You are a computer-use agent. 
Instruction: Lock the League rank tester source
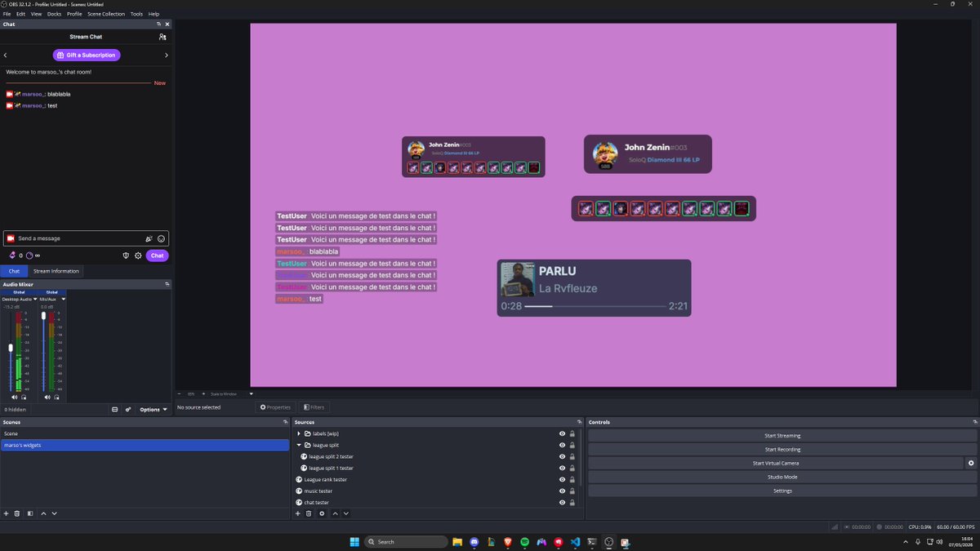[572, 479]
